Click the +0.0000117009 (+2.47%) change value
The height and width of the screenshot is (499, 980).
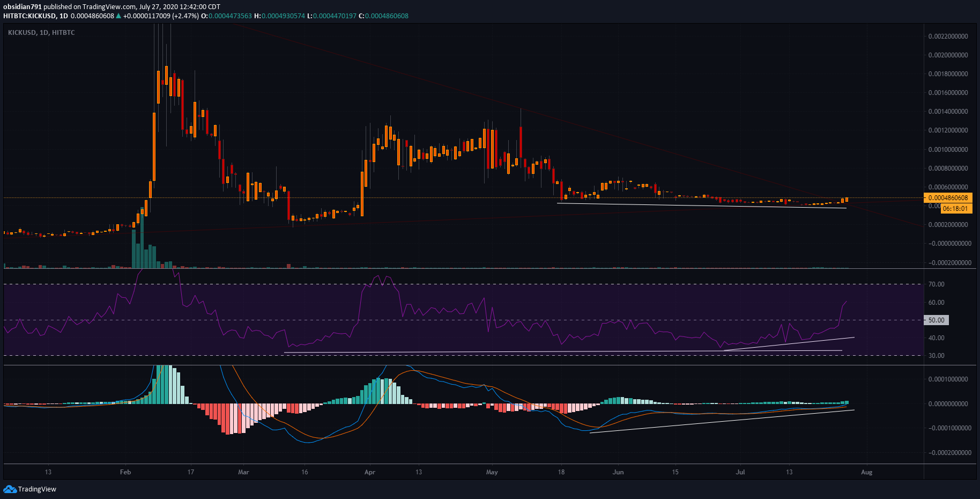[x=161, y=16]
